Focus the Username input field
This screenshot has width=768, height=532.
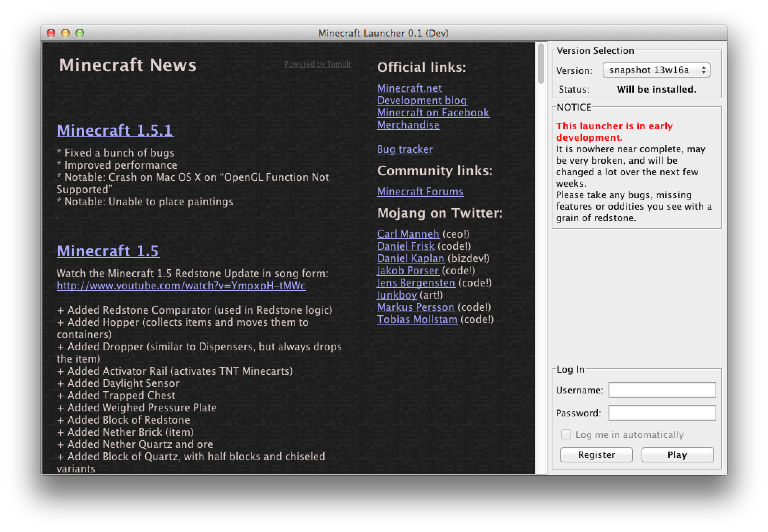coord(662,390)
